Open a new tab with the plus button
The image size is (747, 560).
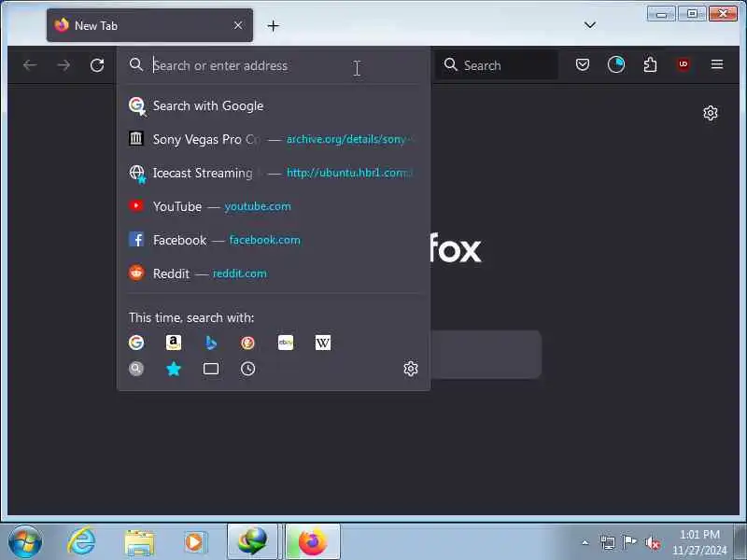273,26
